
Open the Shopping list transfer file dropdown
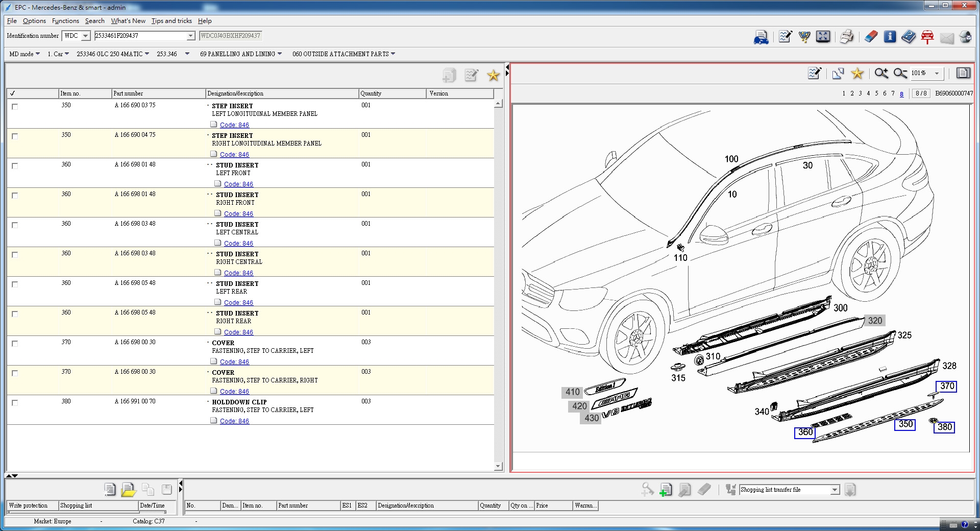click(835, 490)
